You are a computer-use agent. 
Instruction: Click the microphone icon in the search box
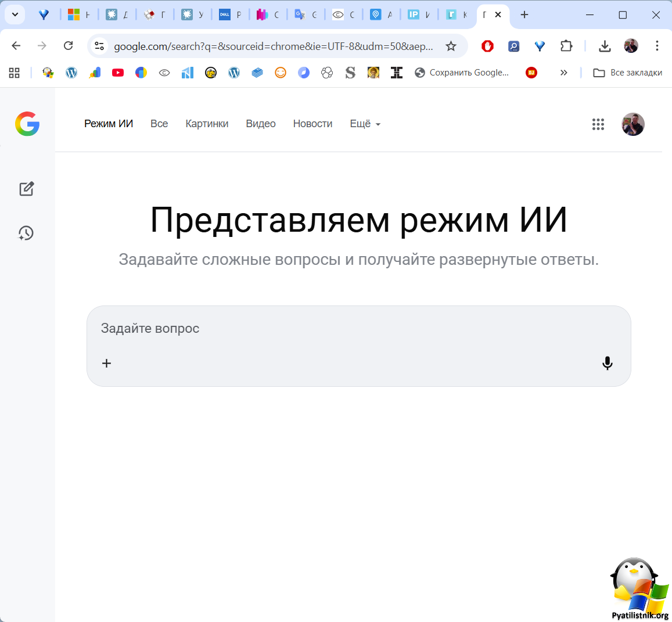(608, 363)
